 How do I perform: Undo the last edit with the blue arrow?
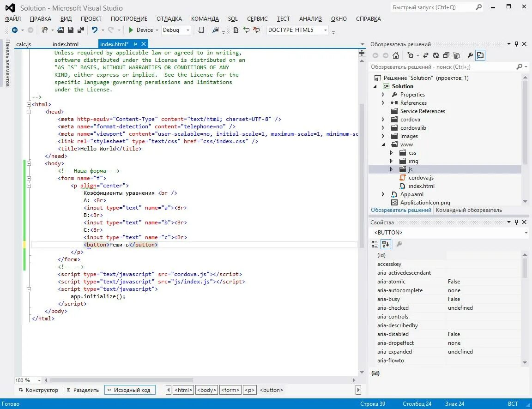coord(95,30)
